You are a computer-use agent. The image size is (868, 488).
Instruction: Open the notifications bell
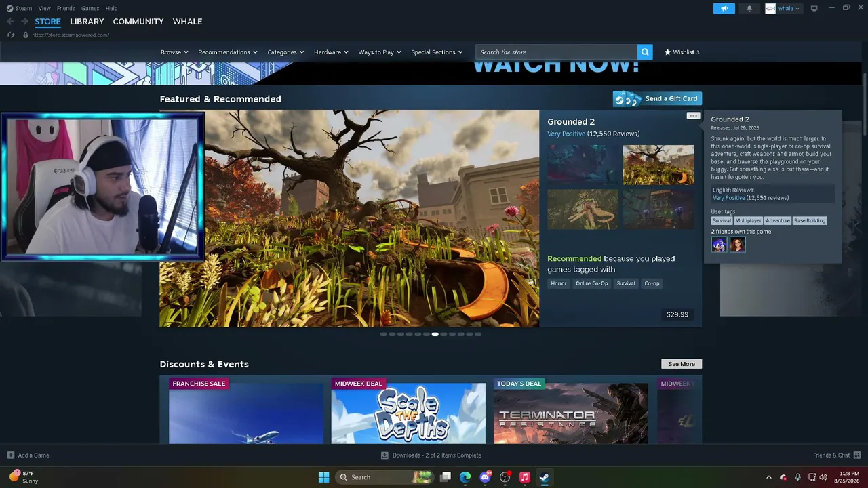(x=749, y=8)
